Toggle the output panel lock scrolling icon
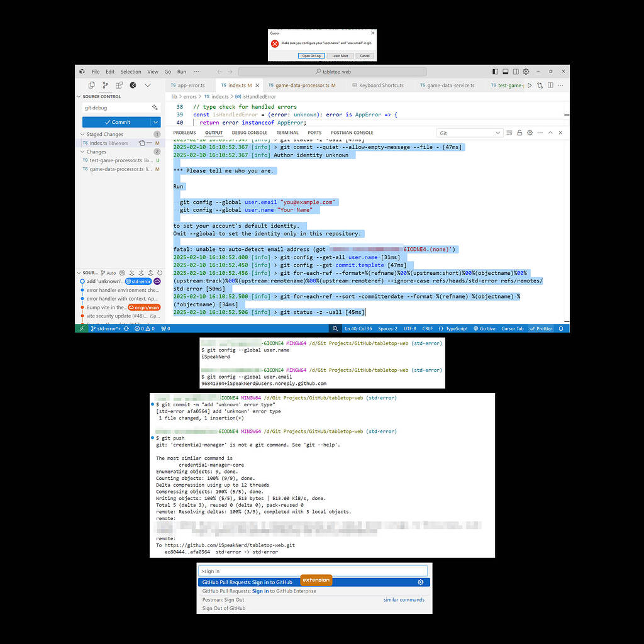Image resolution: width=644 pixels, height=644 pixels. (519, 133)
